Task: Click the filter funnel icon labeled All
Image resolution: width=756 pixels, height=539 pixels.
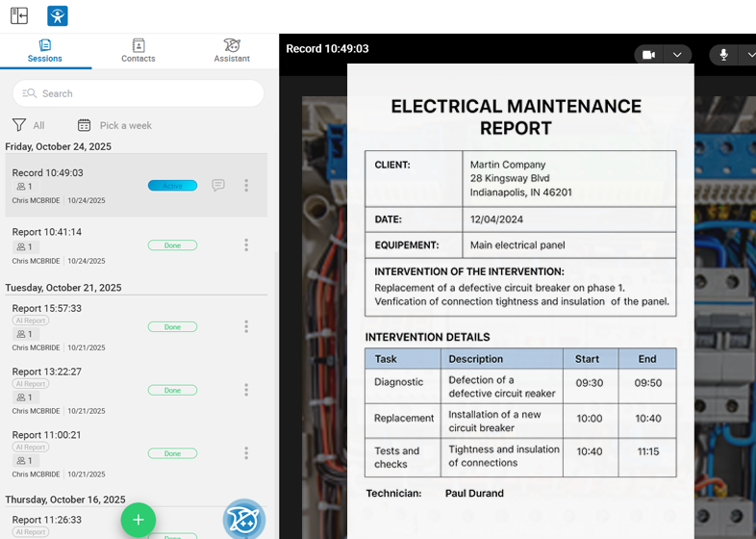Action: 19,125
